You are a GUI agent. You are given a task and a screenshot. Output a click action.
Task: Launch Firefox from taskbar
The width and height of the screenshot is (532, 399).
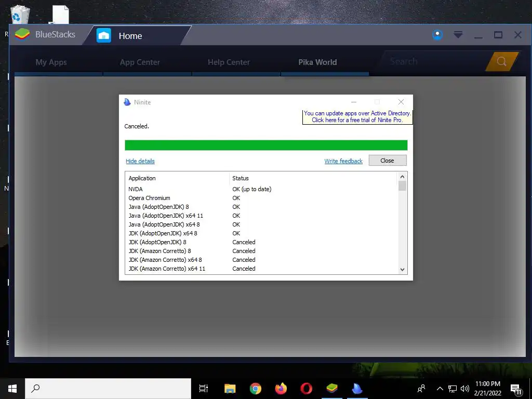[281, 389]
